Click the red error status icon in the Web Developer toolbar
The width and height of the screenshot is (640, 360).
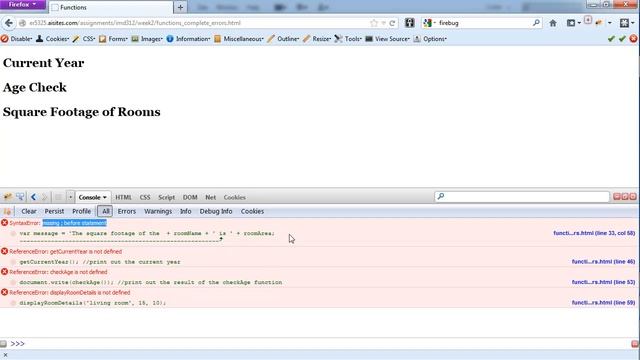coord(633,39)
